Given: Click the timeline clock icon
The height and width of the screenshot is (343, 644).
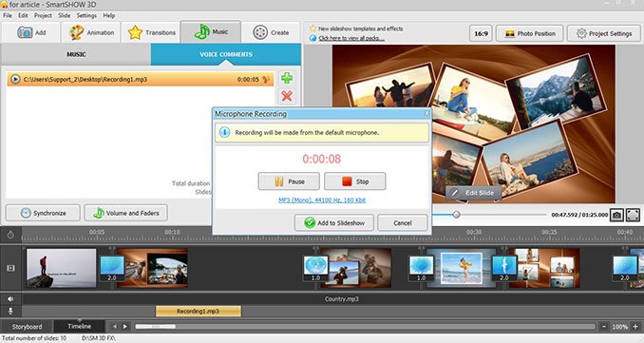Looking at the screenshot, I should 10,235.
